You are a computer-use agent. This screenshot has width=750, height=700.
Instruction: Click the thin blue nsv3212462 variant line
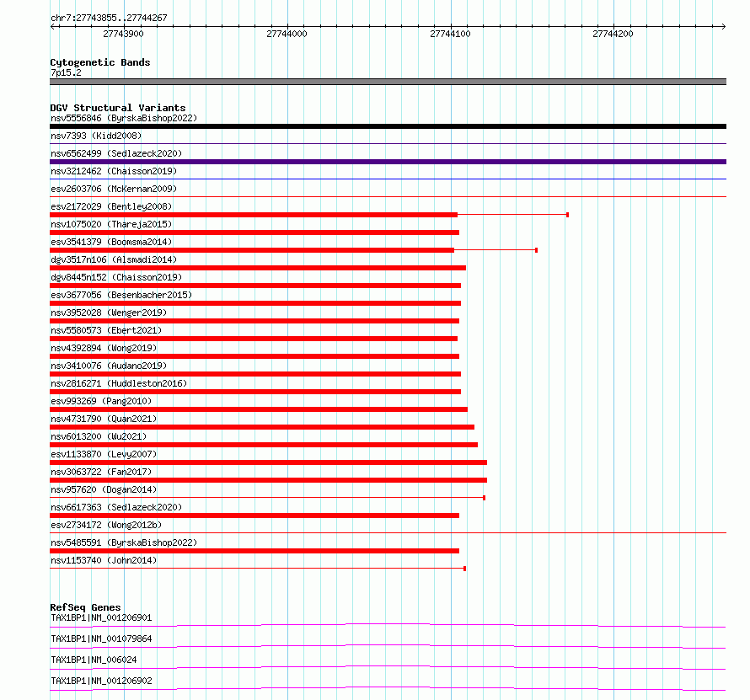click(388, 179)
